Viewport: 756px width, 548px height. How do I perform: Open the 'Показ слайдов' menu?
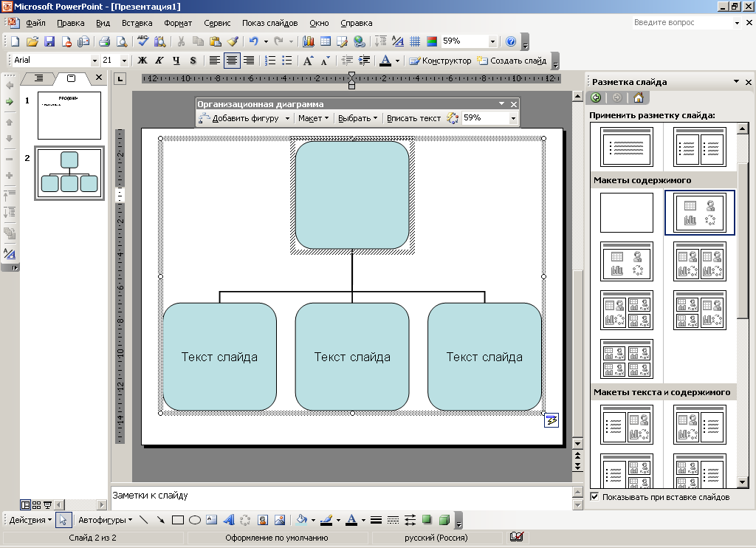[x=269, y=23]
